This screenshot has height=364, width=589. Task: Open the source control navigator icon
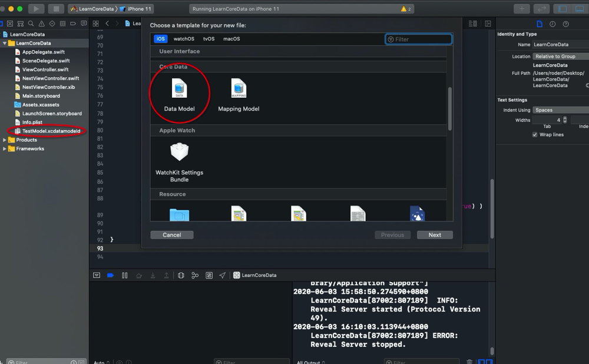(x=10, y=24)
